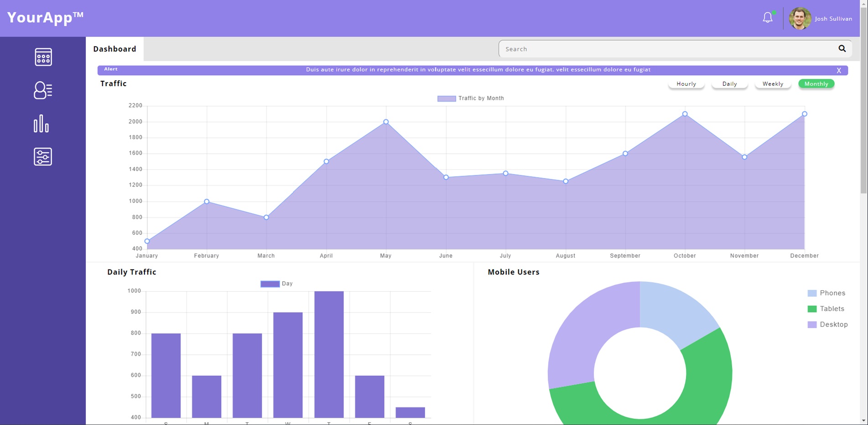The image size is (868, 425).
Task: Select the Monthly traffic view
Action: (816, 84)
